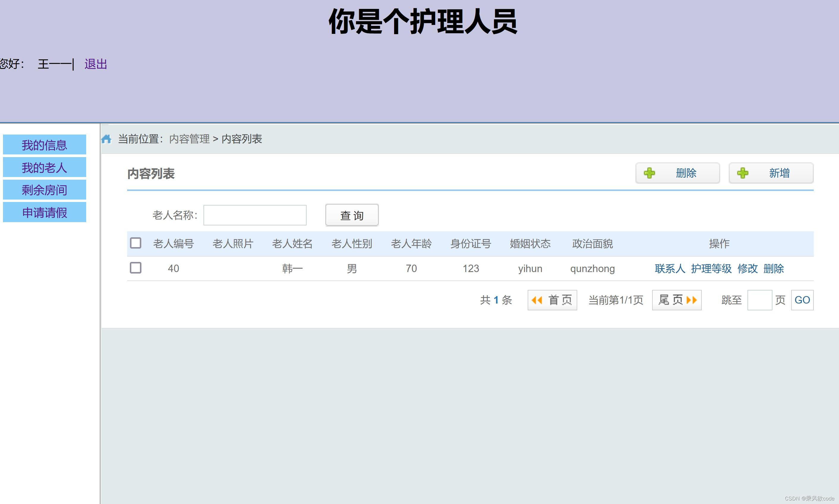Check the checkbox for elder number 40
Viewport: 839px width, 504px height.
136,268
